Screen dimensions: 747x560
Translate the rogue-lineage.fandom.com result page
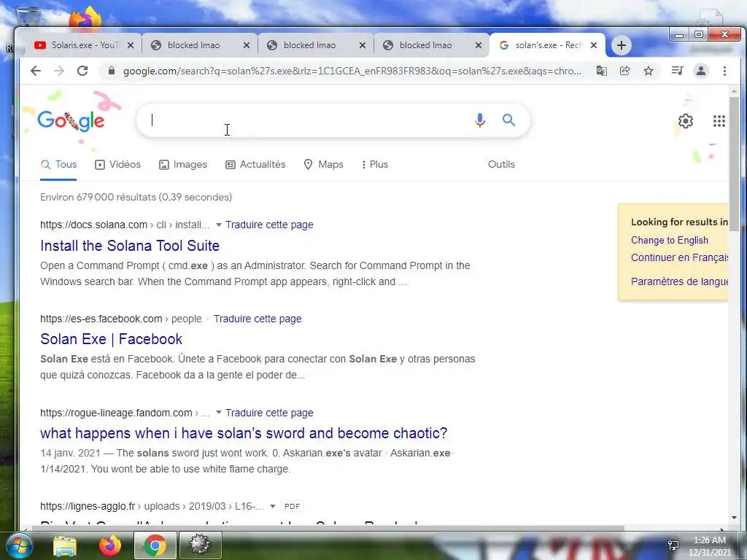click(269, 413)
